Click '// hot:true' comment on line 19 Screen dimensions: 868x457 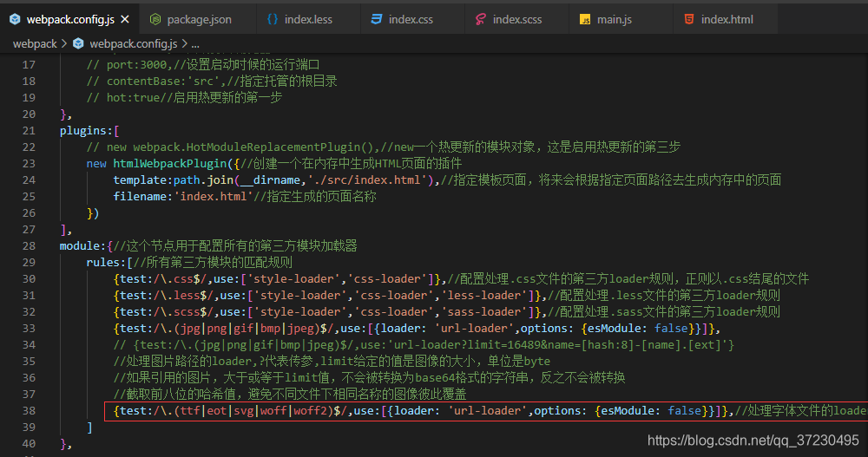[184, 97]
